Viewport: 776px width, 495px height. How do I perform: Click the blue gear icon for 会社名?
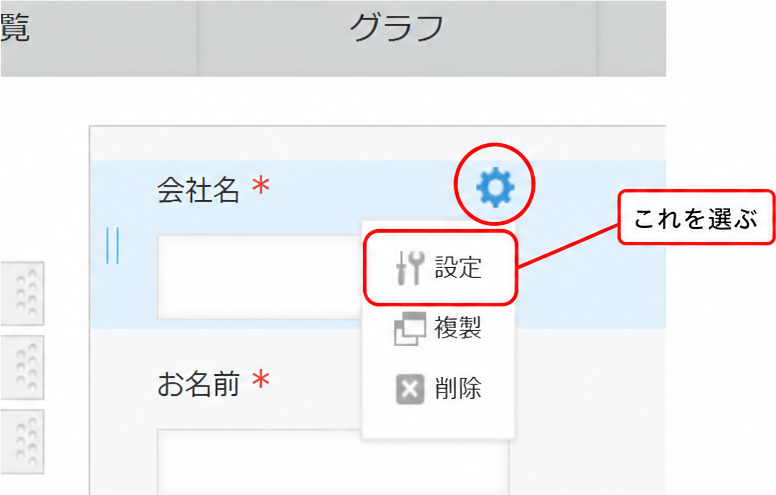tap(495, 187)
